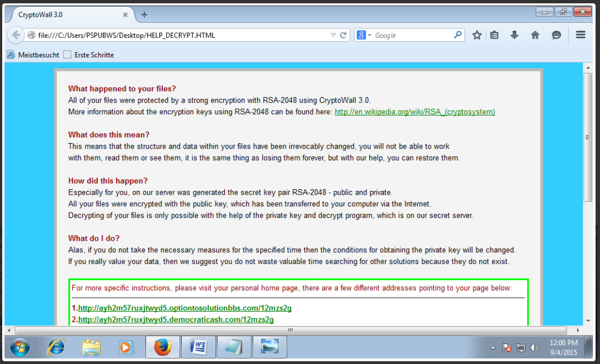600x364 pixels.
Task: Click the site identity globe icon
Action: 31,35
